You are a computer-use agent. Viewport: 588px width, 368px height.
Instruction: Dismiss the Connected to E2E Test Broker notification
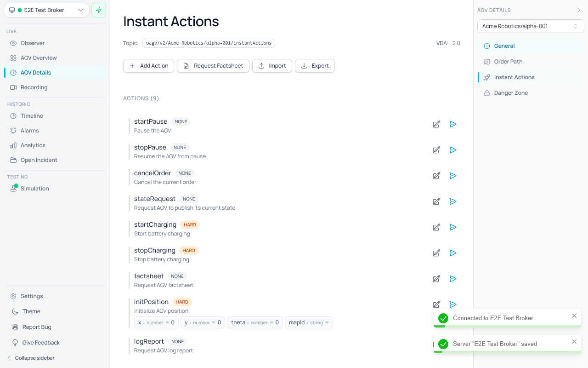tap(574, 316)
